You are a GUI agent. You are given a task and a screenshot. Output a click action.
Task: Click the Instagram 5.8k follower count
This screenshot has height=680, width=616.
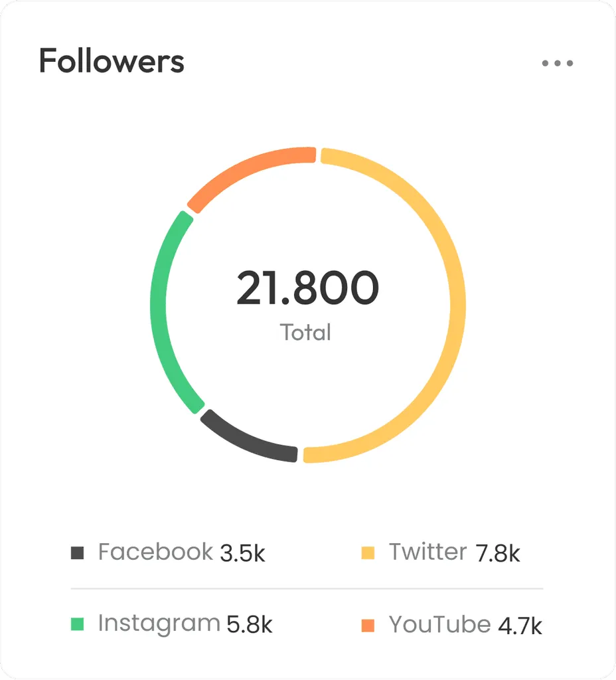tap(250, 625)
